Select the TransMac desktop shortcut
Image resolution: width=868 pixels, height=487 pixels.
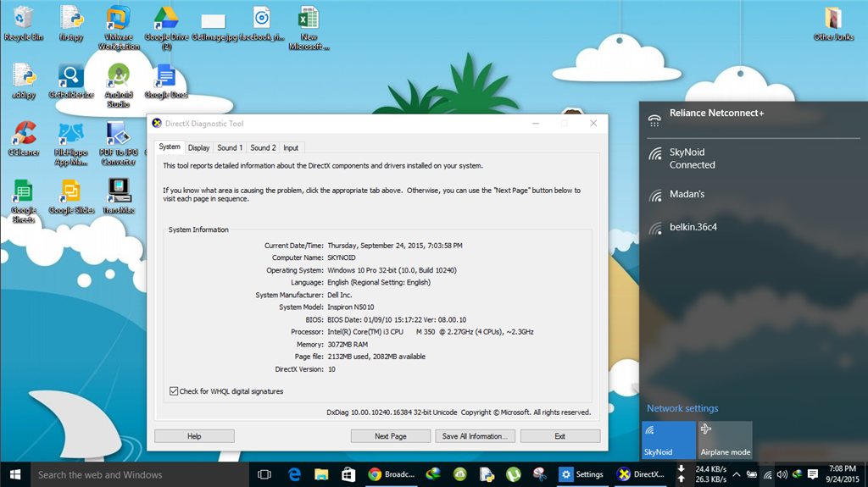119,196
